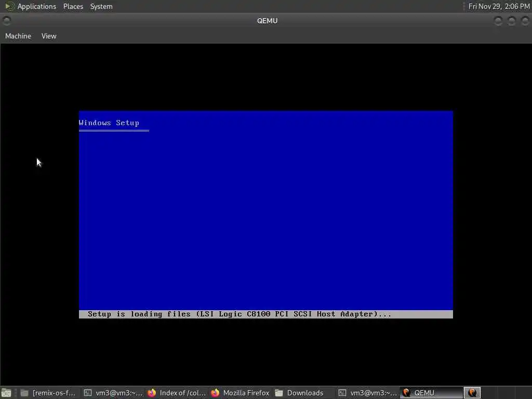Switch to the second vm3@vm3 terminal taskbar item
The width and height of the screenshot is (532, 399).
[x=368, y=393]
